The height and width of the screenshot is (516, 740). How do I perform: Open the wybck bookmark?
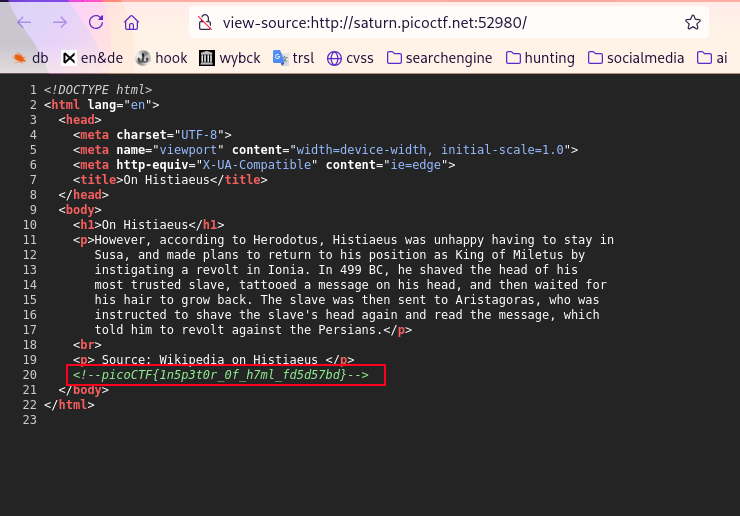[x=230, y=58]
